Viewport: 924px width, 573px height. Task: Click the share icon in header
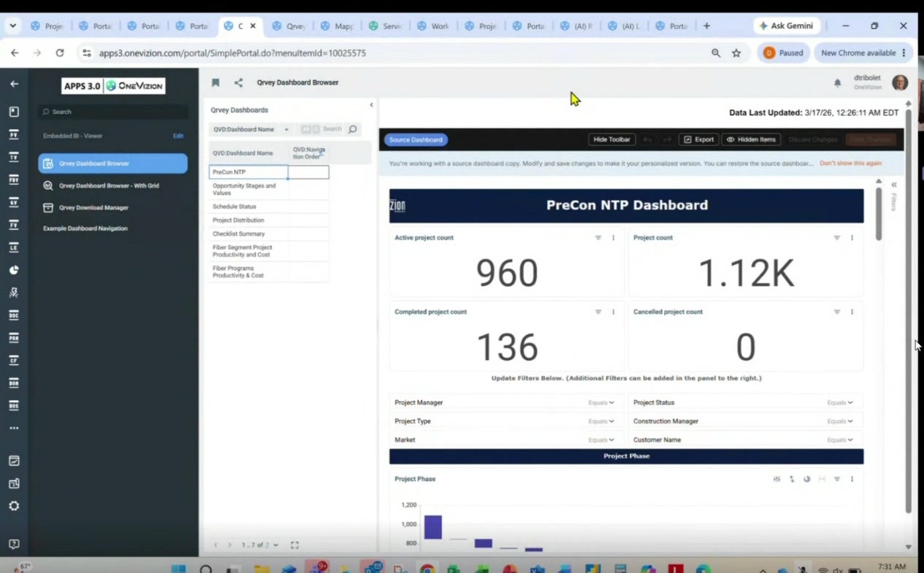point(238,82)
